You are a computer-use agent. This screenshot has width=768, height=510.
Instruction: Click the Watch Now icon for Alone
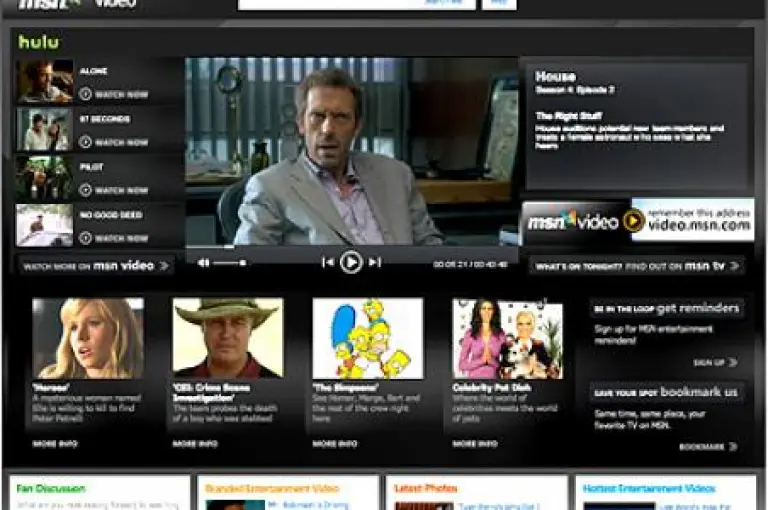85,94
